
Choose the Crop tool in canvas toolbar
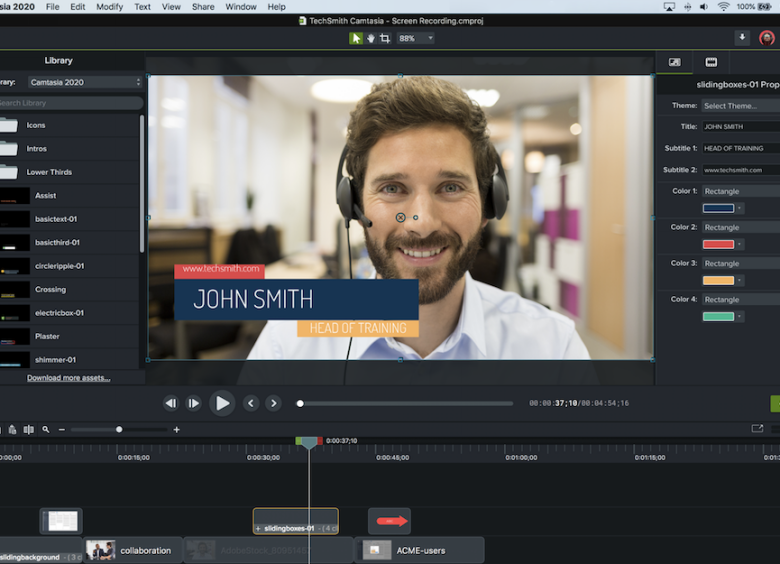tap(385, 38)
